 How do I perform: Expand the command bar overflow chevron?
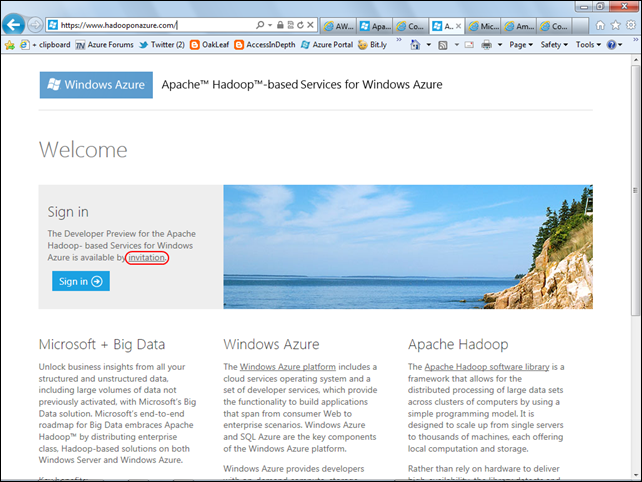pyautogui.click(x=635, y=40)
